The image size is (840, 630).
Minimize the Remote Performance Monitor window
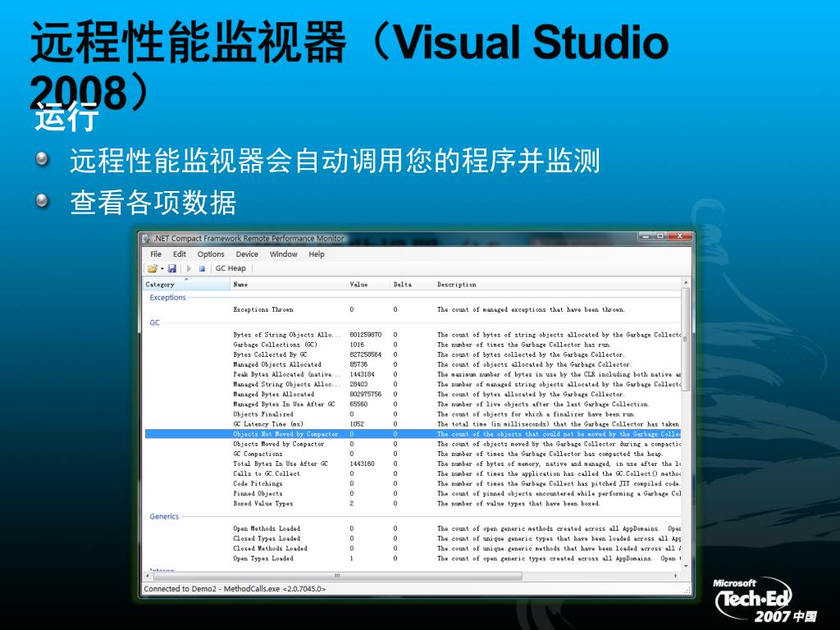click(x=646, y=236)
